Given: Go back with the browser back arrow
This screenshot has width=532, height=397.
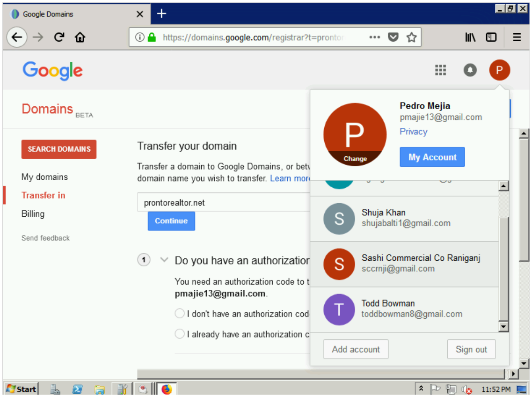Looking at the screenshot, I should [17, 37].
